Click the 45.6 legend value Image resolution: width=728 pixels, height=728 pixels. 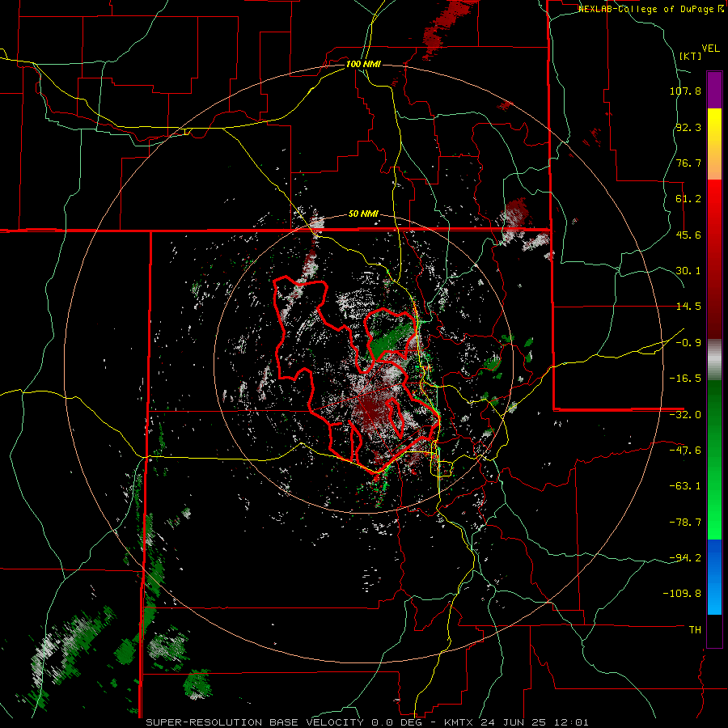(x=688, y=235)
